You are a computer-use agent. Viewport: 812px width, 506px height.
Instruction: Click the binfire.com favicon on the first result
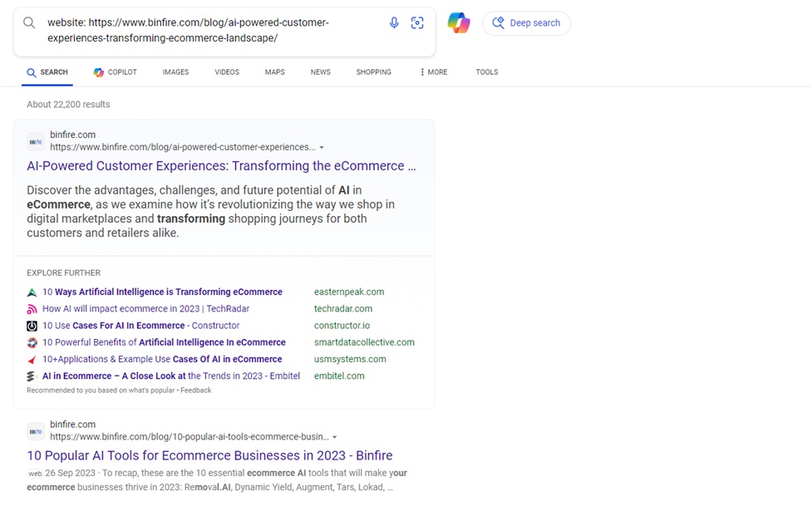coord(35,140)
